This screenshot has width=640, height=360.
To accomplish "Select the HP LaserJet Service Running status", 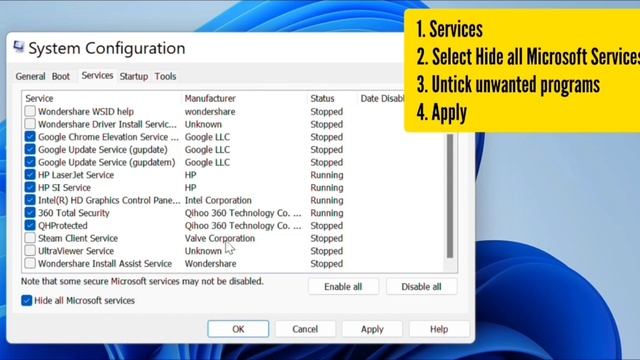I will pos(327,175).
